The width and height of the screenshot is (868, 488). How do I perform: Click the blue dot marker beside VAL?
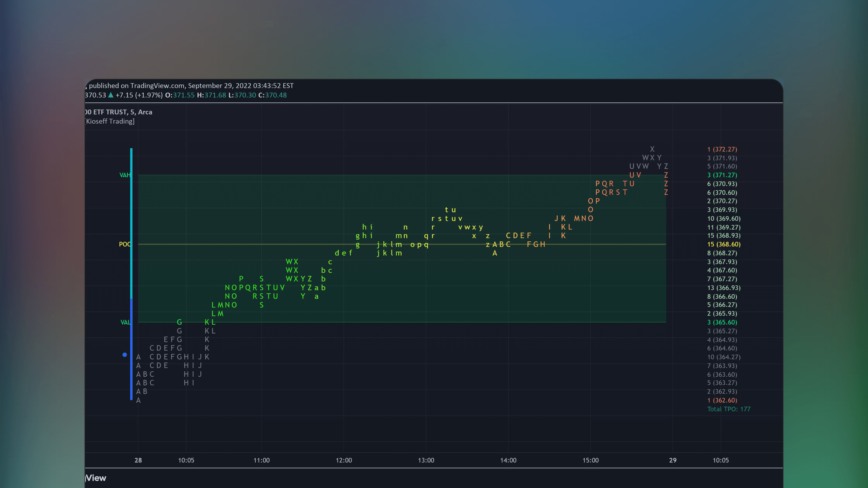[x=124, y=355]
